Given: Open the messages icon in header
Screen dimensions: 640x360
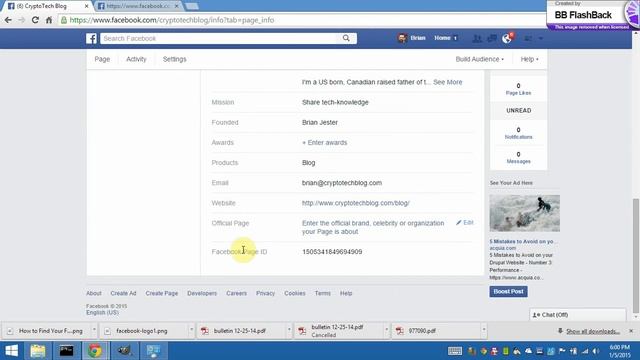Looking at the screenshot, I should 492,38.
